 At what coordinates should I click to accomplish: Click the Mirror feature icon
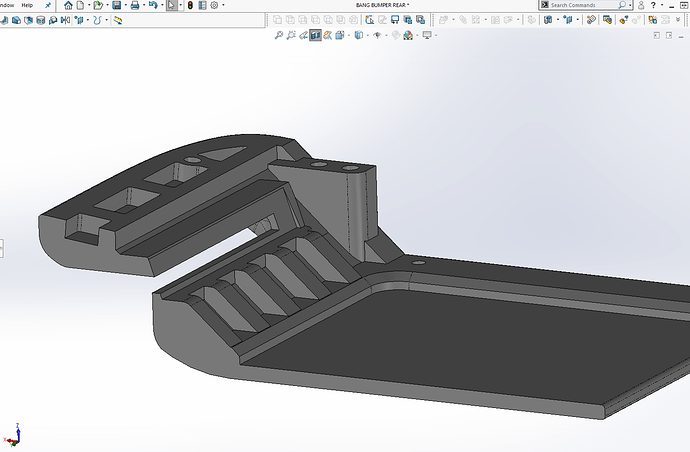66,20
